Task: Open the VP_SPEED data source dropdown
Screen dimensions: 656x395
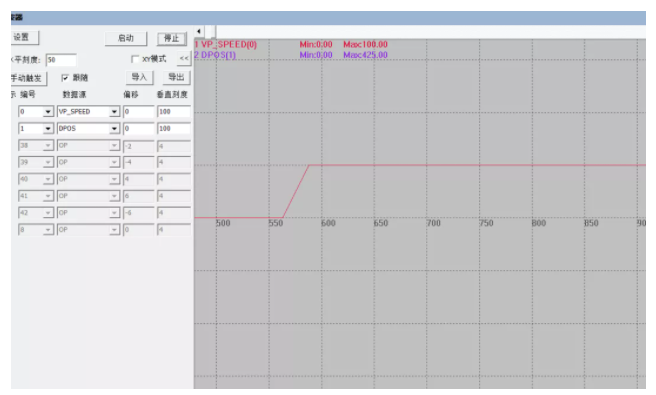Action: [114, 112]
